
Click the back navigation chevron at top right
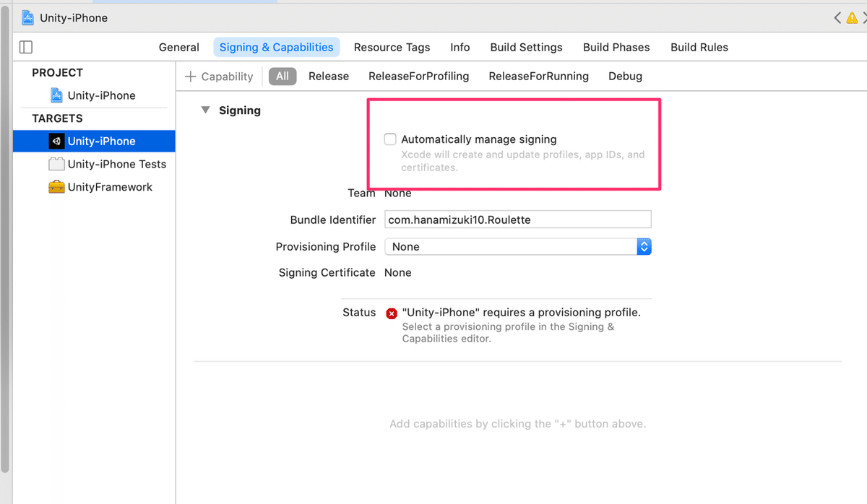837,17
